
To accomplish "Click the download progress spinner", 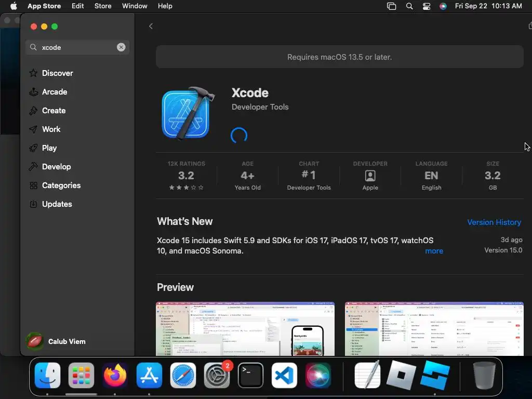I will click(239, 136).
